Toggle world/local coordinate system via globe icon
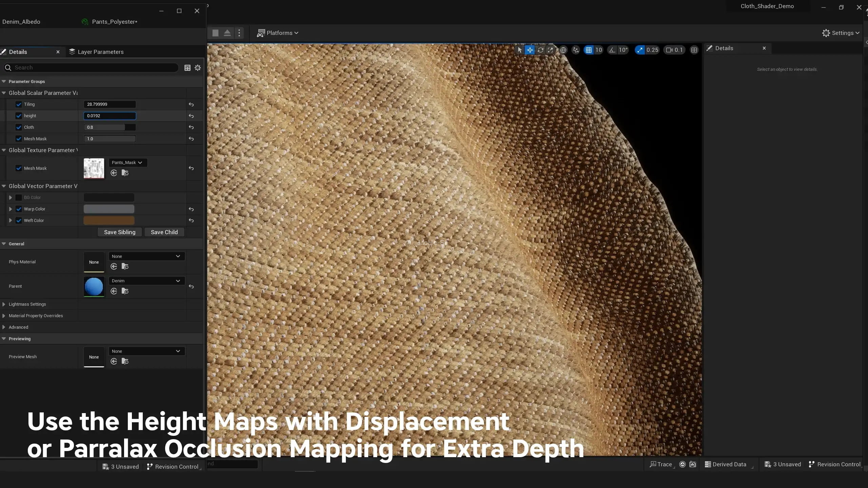868x488 pixels. [x=564, y=50]
